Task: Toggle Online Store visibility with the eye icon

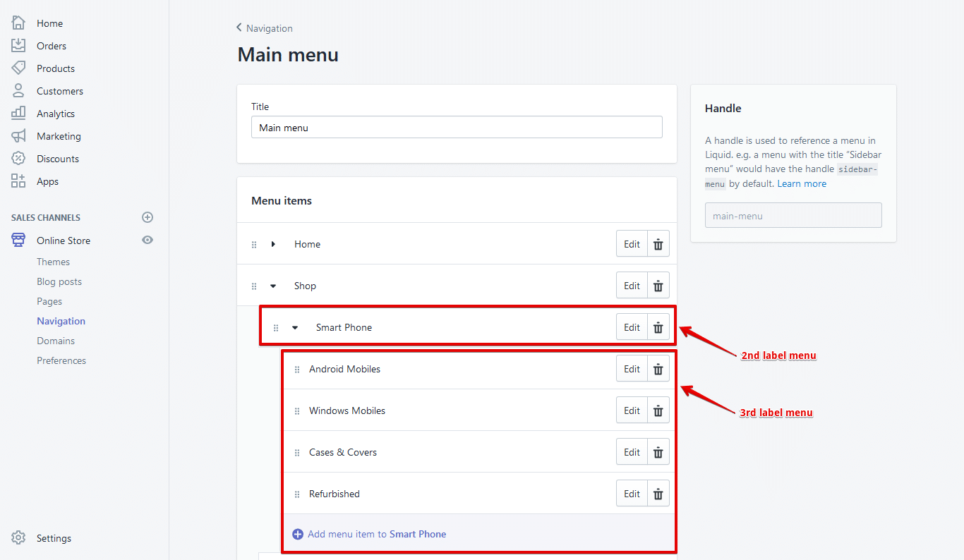Action: [147, 240]
